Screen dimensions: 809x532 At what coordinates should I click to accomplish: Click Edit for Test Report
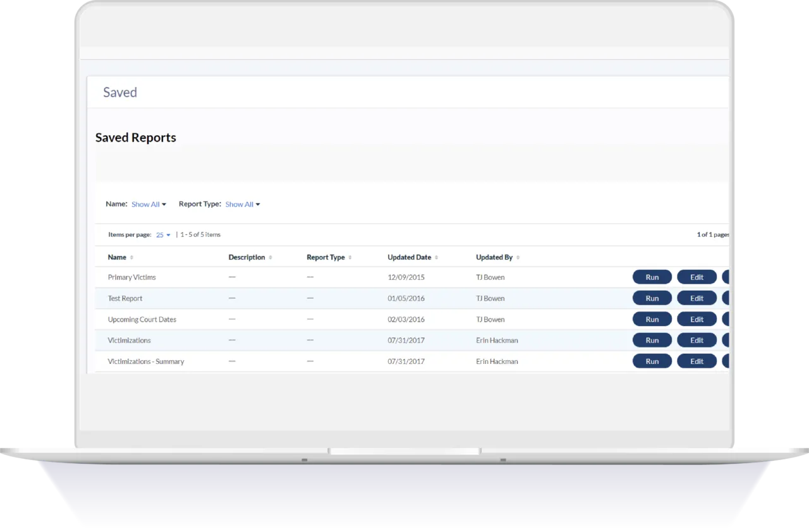pos(696,298)
